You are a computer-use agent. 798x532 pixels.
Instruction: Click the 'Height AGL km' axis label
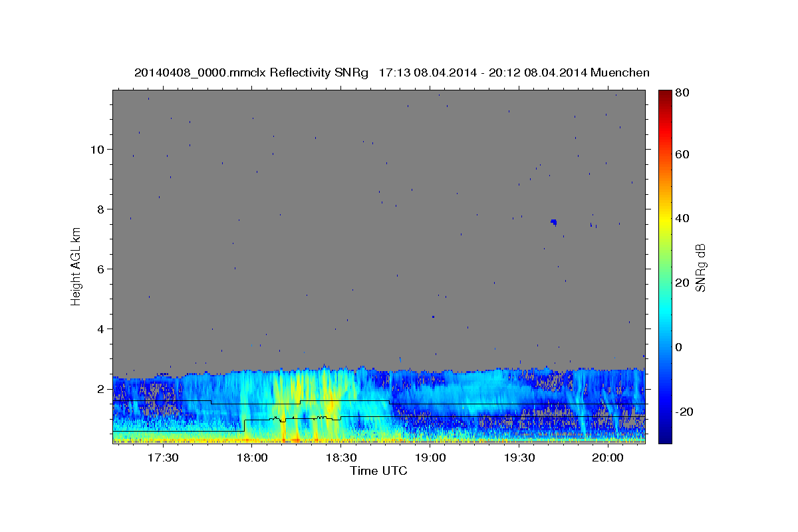76,265
